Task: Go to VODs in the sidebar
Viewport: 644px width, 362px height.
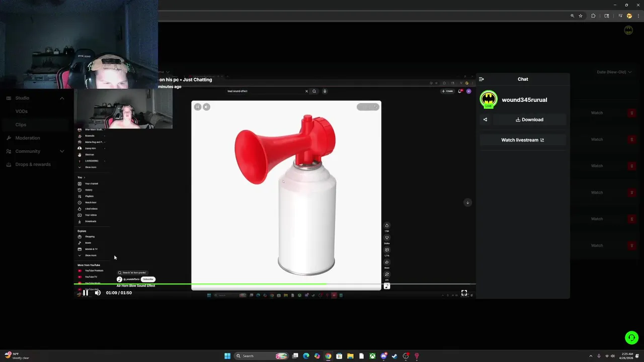Action: (x=21, y=111)
